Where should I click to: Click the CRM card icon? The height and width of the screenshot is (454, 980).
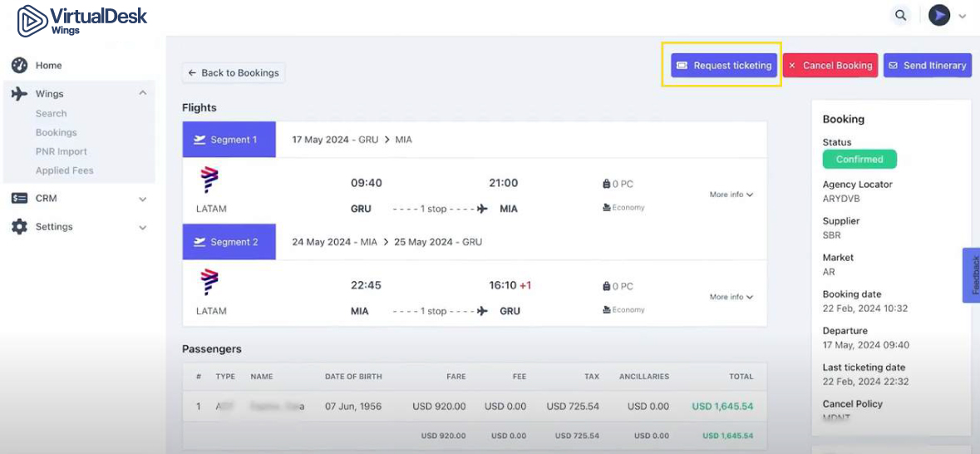pyautogui.click(x=19, y=199)
